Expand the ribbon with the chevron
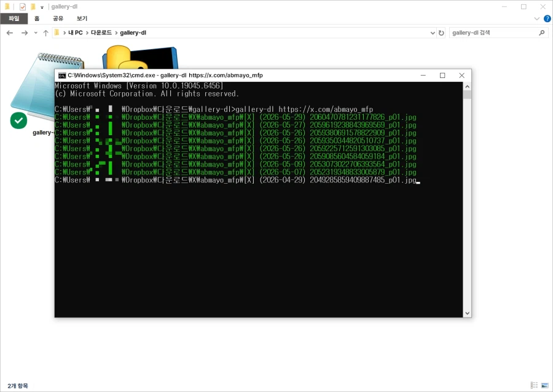Image resolution: width=553 pixels, height=392 pixels. point(537,18)
